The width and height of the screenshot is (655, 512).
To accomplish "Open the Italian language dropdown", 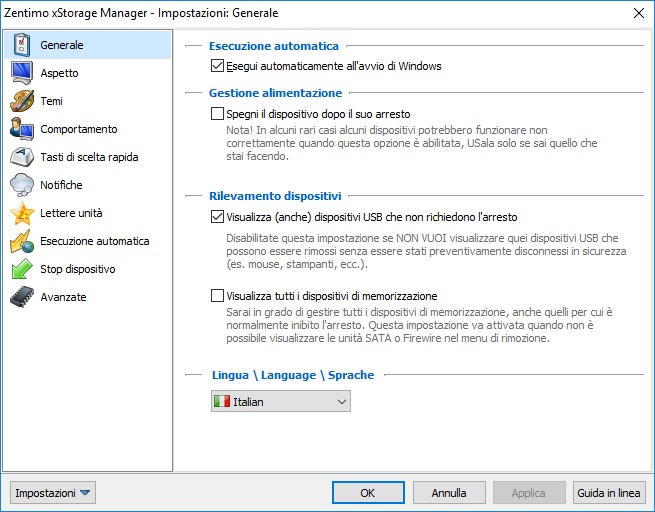I will coord(281,401).
